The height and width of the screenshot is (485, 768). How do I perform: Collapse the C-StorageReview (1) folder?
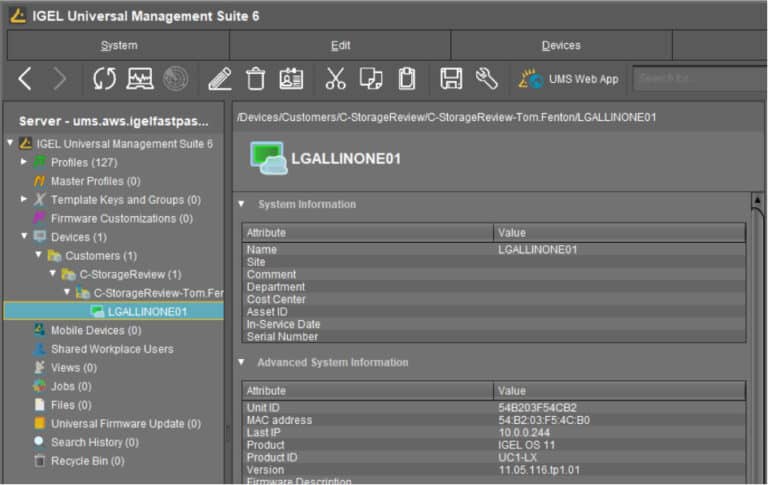52,273
